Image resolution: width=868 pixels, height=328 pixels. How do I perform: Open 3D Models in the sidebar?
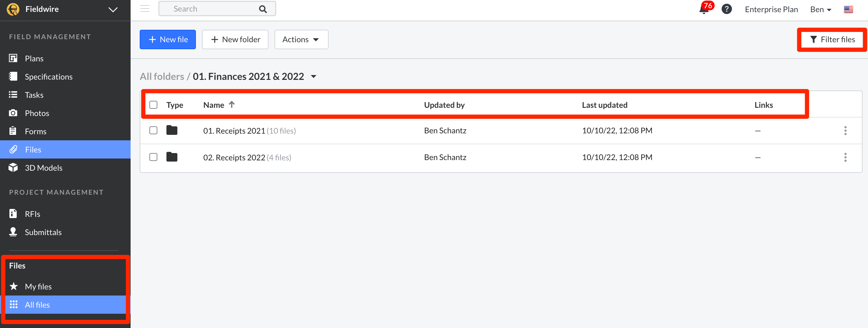tap(43, 168)
